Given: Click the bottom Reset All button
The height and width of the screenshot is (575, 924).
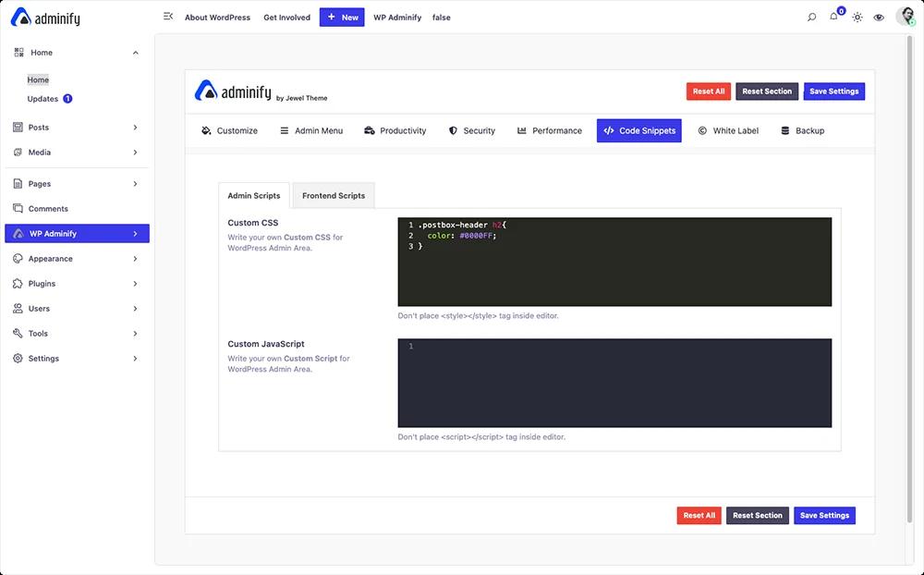Looking at the screenshot, I should (699, 516).
